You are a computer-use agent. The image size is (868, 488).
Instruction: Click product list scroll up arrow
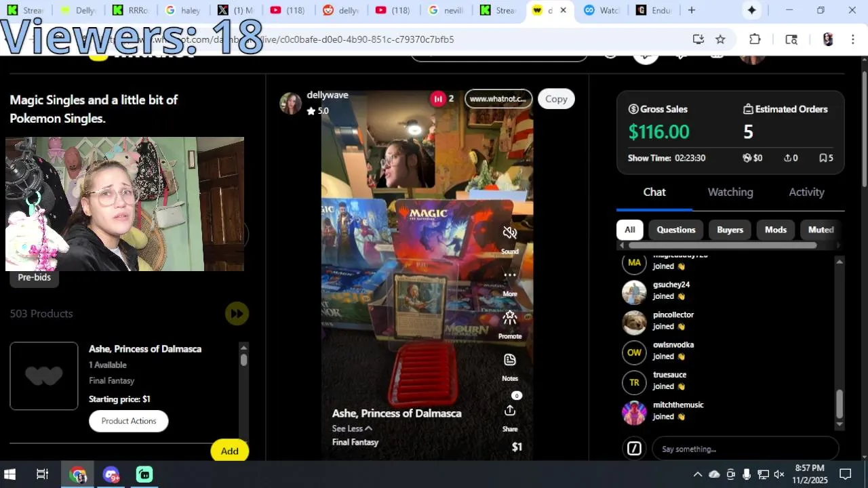(243, 347)
